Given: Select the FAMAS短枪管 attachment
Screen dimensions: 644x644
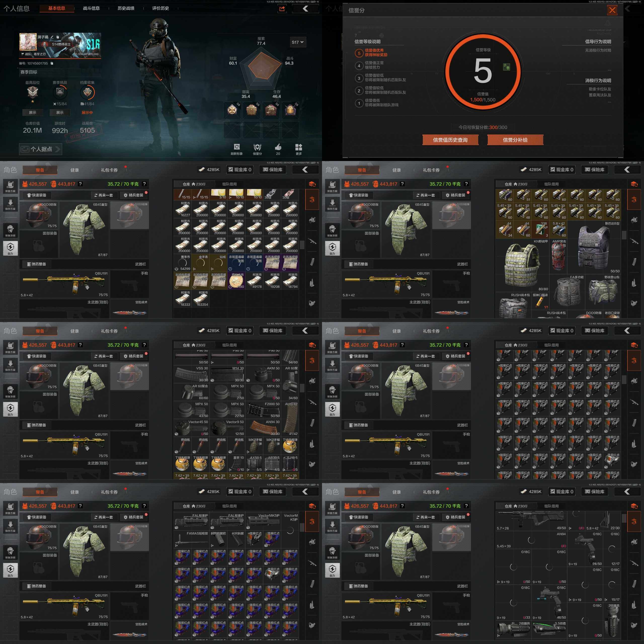Looking at the screenshot, I should point(192,539).
